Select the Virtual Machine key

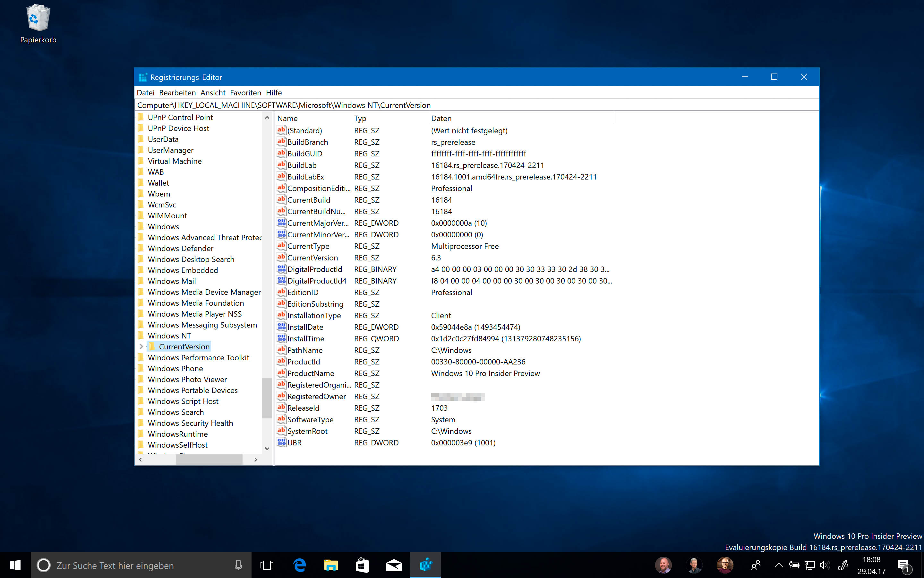(x=175, y=161)
